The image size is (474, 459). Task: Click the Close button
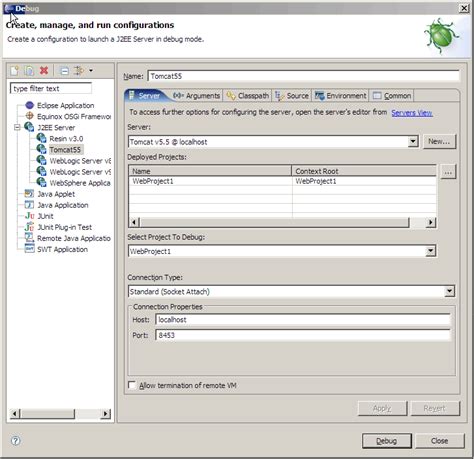(x=440, y=441)
